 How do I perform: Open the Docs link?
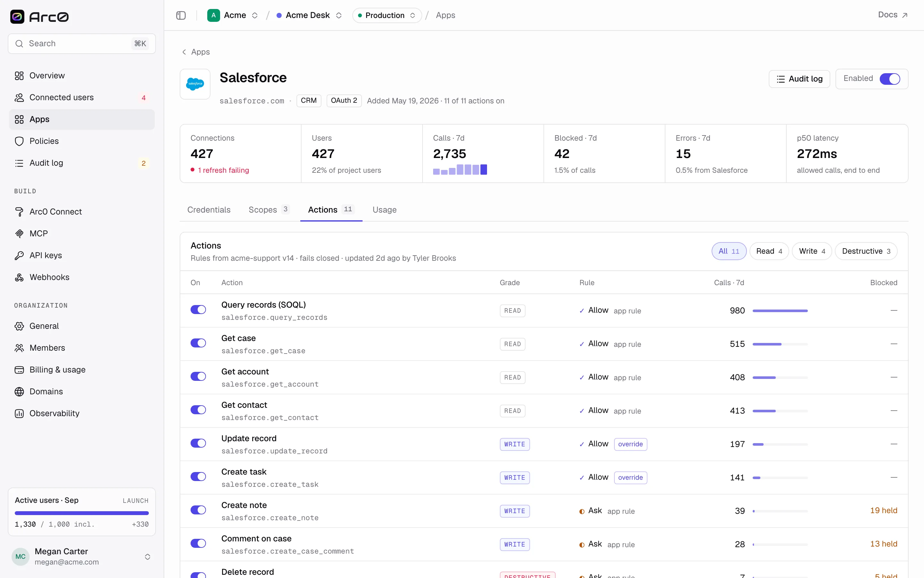[893, 15]
